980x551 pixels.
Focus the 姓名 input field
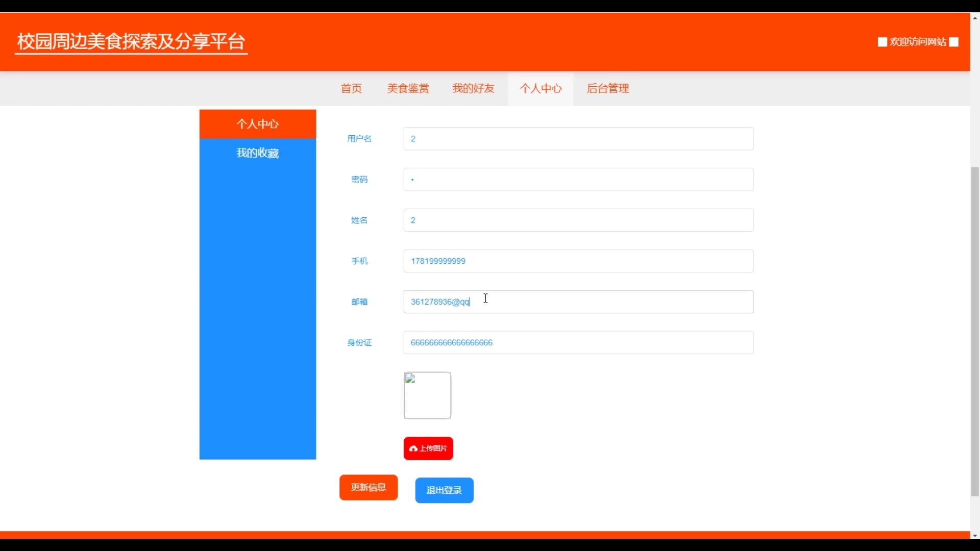point(578,220)
